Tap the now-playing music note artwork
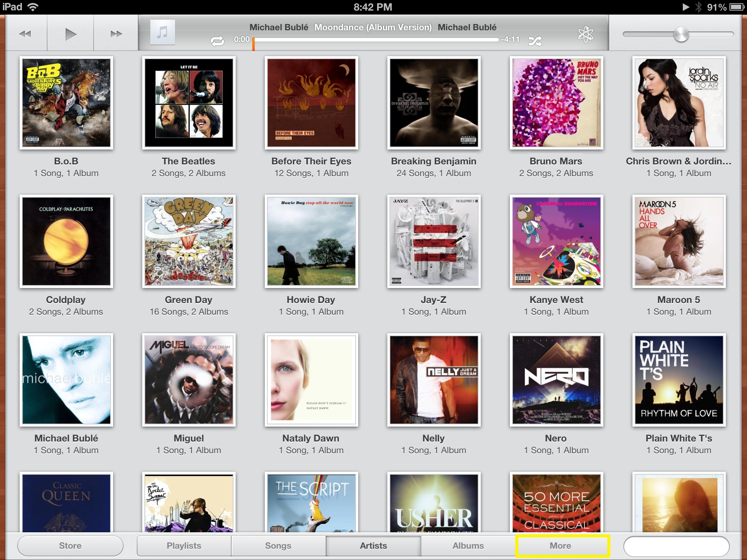This screenshot has width=747, height=560. (x=163, y=32)
